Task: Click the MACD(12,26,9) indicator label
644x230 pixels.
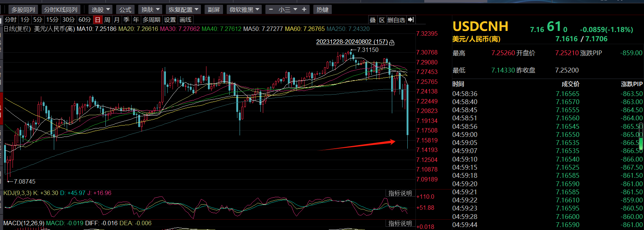Action: 24,223
